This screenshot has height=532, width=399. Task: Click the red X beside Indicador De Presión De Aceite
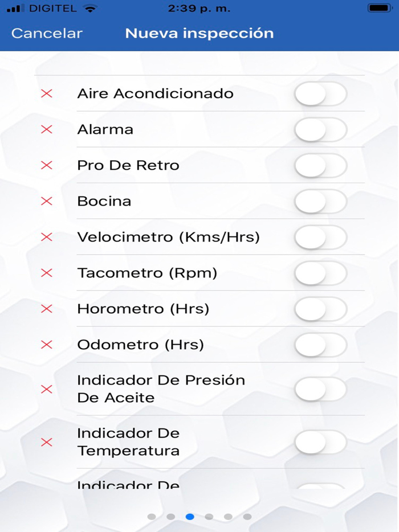click(x=47, y=389)
